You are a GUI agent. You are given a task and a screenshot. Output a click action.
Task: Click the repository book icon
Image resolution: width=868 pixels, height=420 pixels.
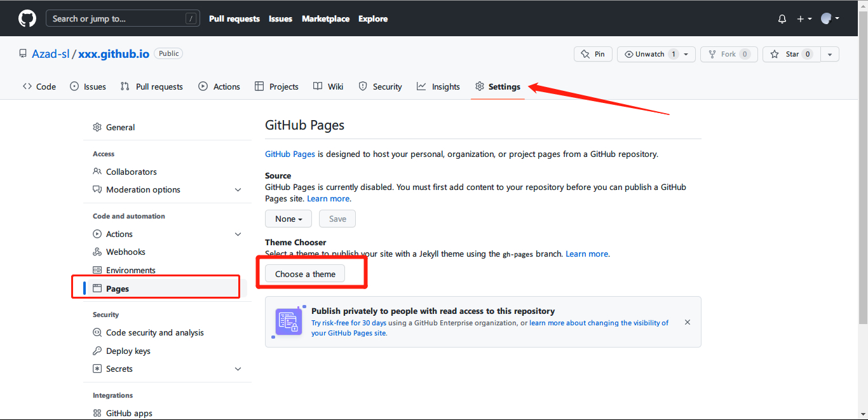point(23,54)
